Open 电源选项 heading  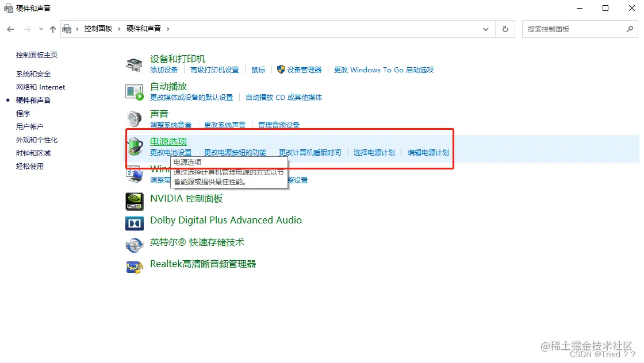click(x=168, y=141)
